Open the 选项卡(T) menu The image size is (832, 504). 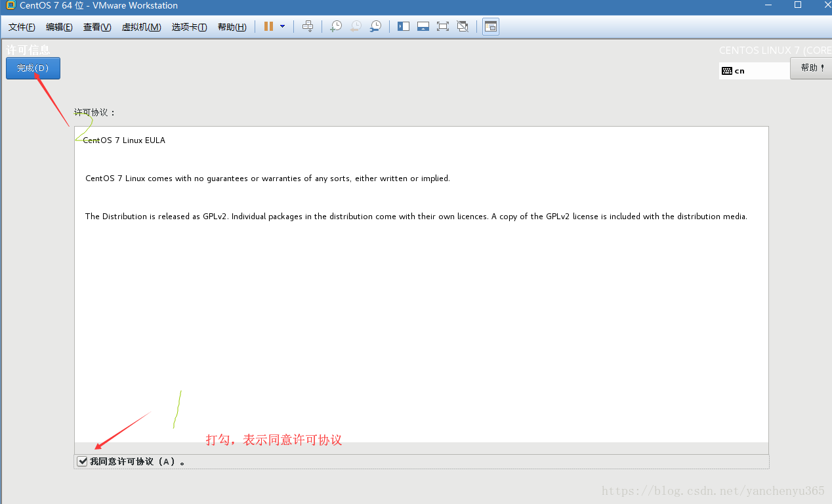[x=189, y=27]
